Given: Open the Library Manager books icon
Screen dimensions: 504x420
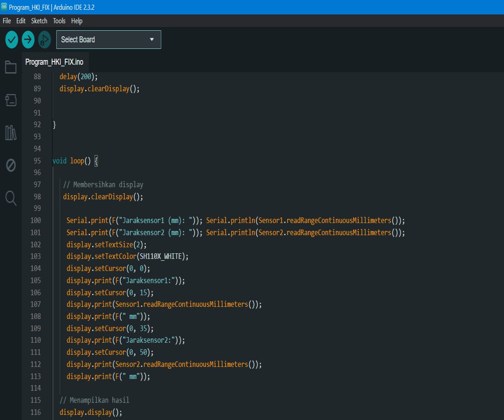Looking at the screenshot, I should [11, 133].
